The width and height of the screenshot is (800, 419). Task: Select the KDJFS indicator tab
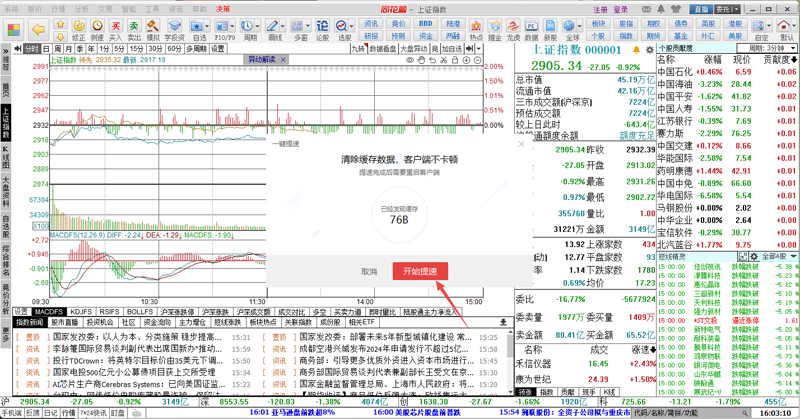pyautogui.click(x=81, y=311)
